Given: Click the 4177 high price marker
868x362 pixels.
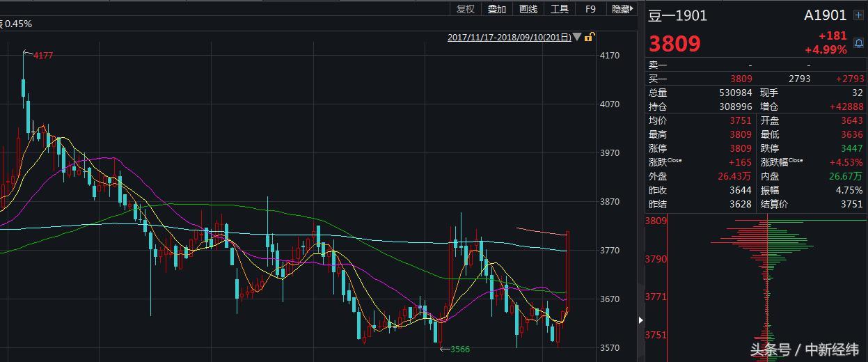Looking at the screenshot, I should click(43, 56).
